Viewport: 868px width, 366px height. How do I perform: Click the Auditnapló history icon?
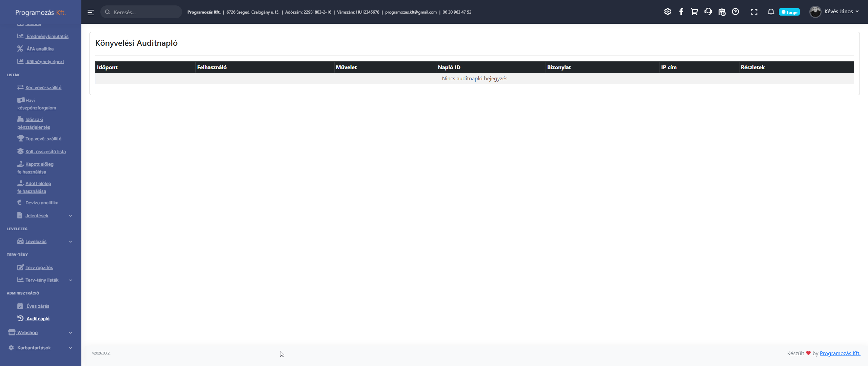click(x=20, y=318)
